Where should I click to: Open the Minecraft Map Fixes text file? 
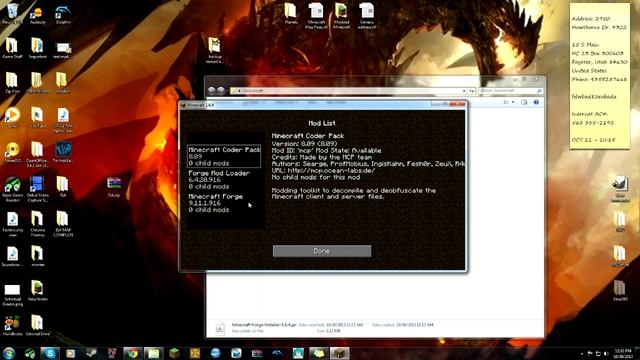pyautogui.click(x=316, y=16)
